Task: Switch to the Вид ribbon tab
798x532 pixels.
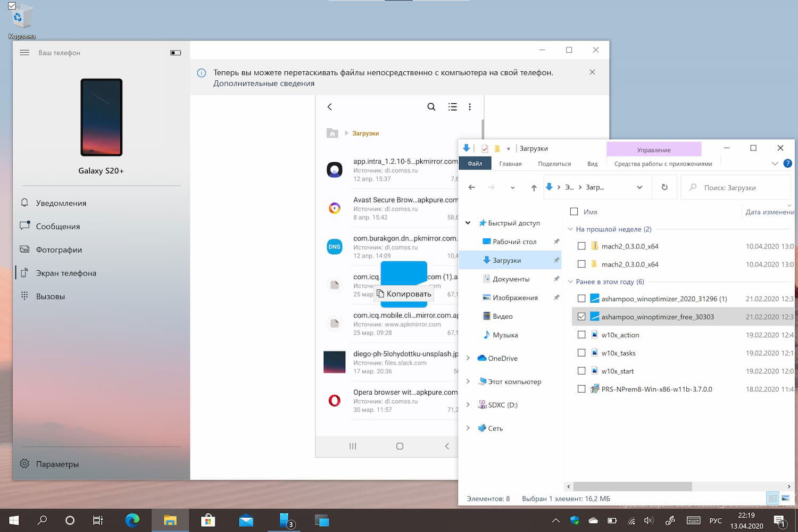Action: coord(592,164)
